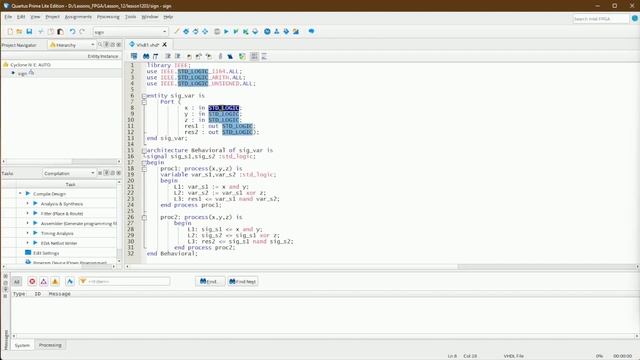Click the Cut scissors icon in the toolbar
640x360 pixels.
pyautogui.click(x=41, y=31)
